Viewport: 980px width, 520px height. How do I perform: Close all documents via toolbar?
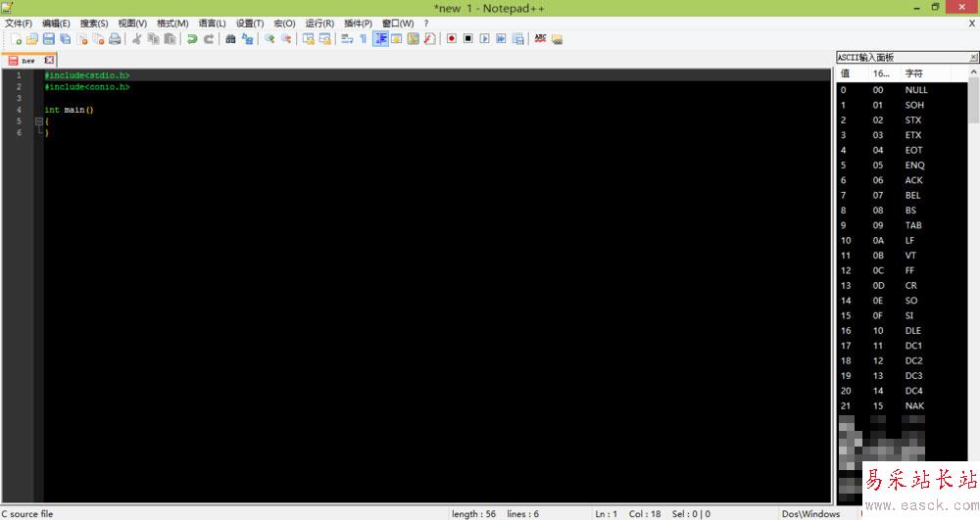click(98, 39)
